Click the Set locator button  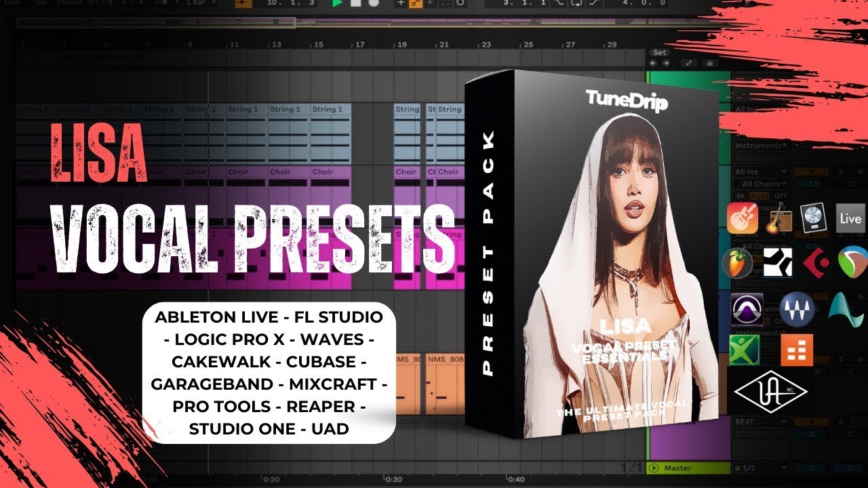coord(660,52)
